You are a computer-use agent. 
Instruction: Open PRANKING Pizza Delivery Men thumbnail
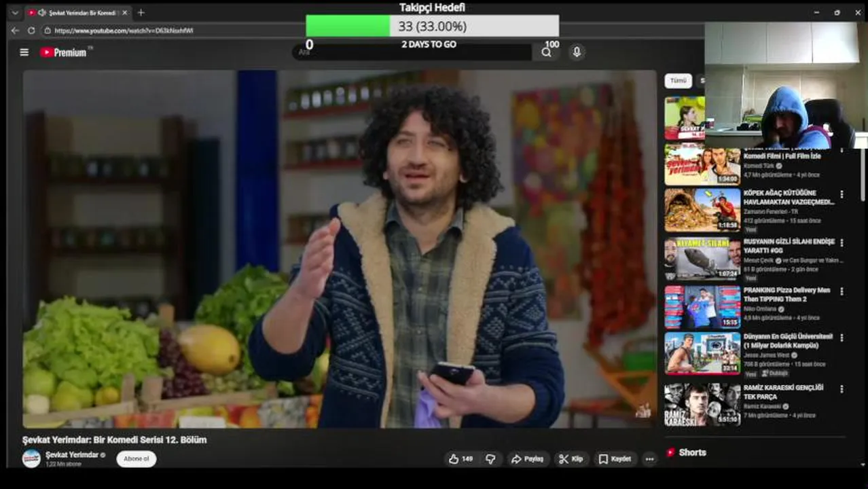702,307
